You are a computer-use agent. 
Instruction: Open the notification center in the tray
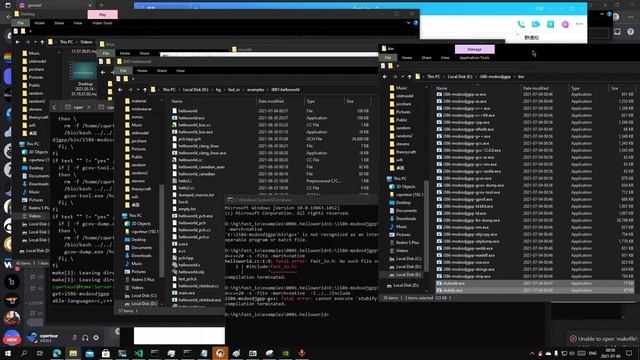[x=629, y=353]
